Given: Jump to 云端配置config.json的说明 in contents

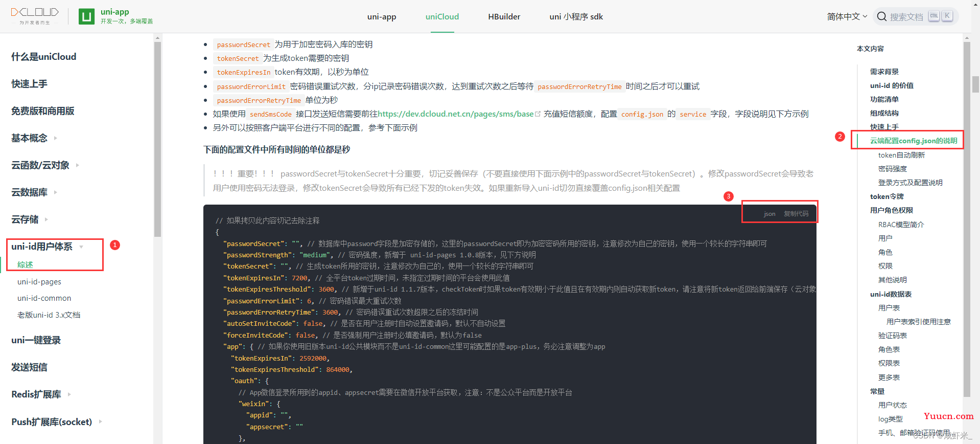Looking at the screenshot, I should pos(914,141).
